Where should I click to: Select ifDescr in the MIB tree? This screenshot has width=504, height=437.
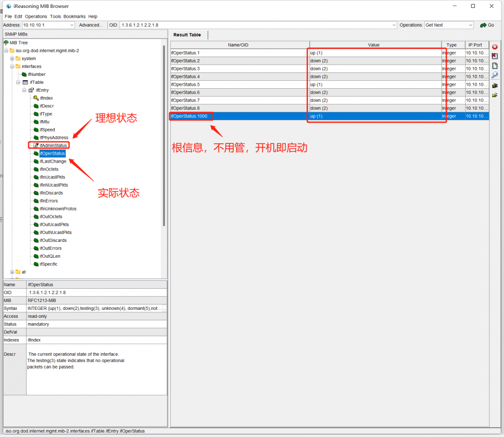pos(47,106)
